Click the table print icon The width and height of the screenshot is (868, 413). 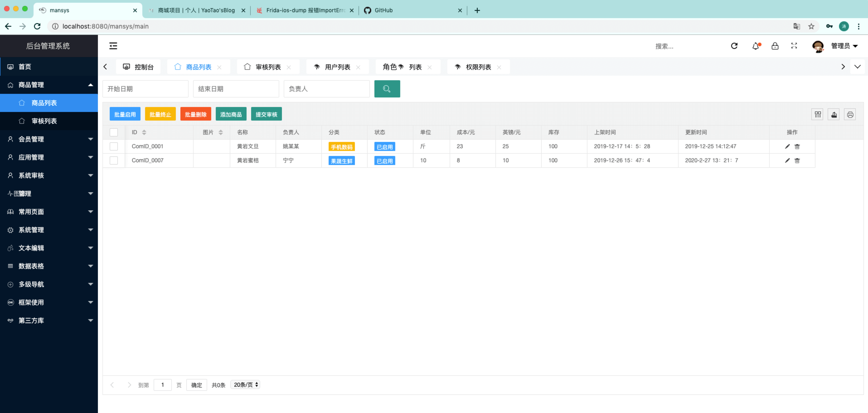click(850, 115)
